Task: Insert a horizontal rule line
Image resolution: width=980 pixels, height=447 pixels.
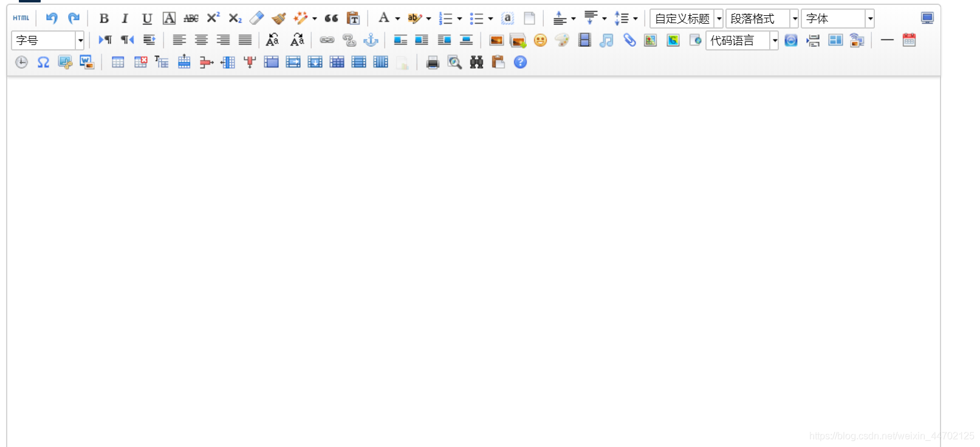Action: (887, 40)
